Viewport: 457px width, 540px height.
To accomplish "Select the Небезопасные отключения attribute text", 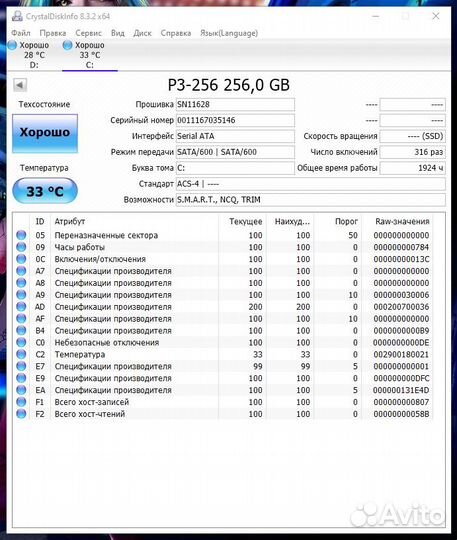I will coord(107,343).
